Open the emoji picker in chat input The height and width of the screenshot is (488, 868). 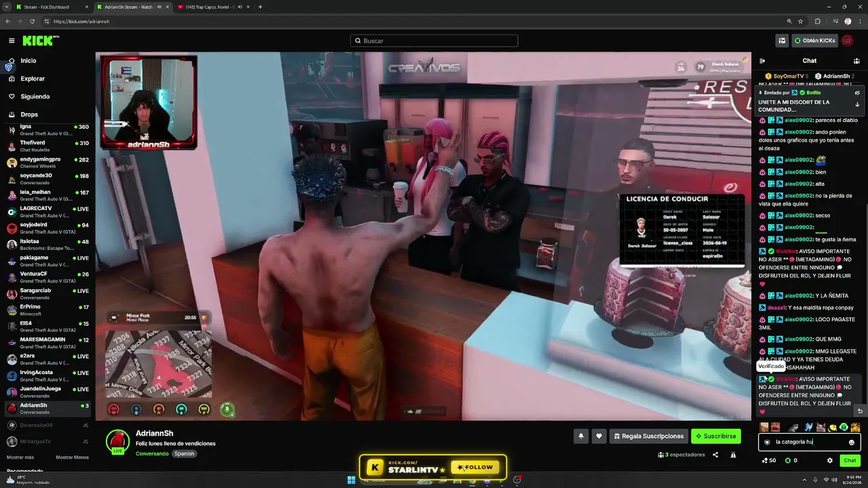(x=852, y=443)
